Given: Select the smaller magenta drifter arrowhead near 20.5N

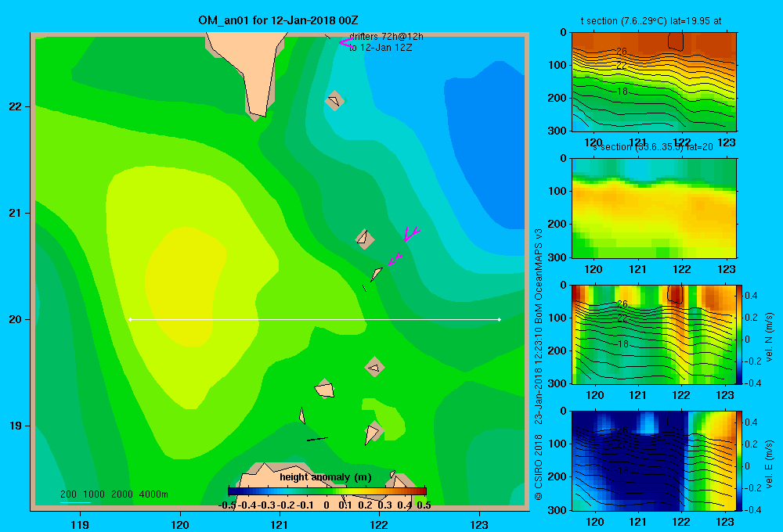Looking at the screenshot, I should point(395,259).
